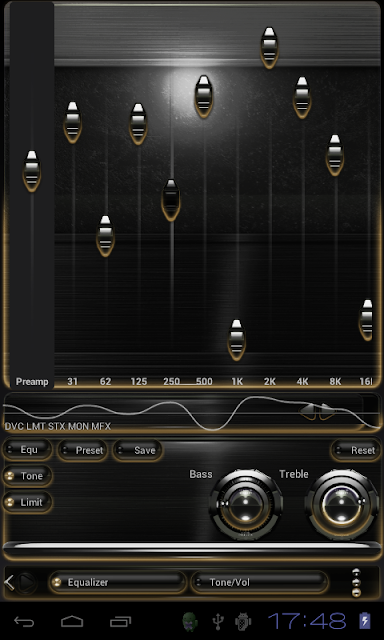Click the 2K frequency band slider handle

pos(269,48)
